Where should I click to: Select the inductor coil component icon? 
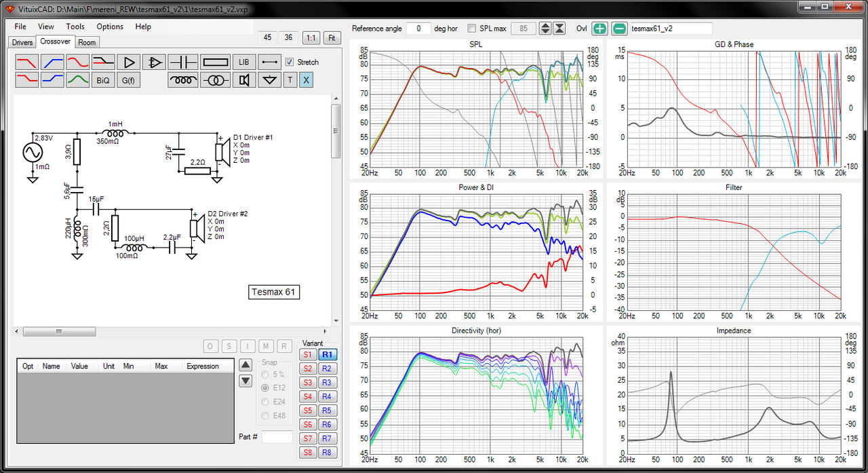(183, 80)
